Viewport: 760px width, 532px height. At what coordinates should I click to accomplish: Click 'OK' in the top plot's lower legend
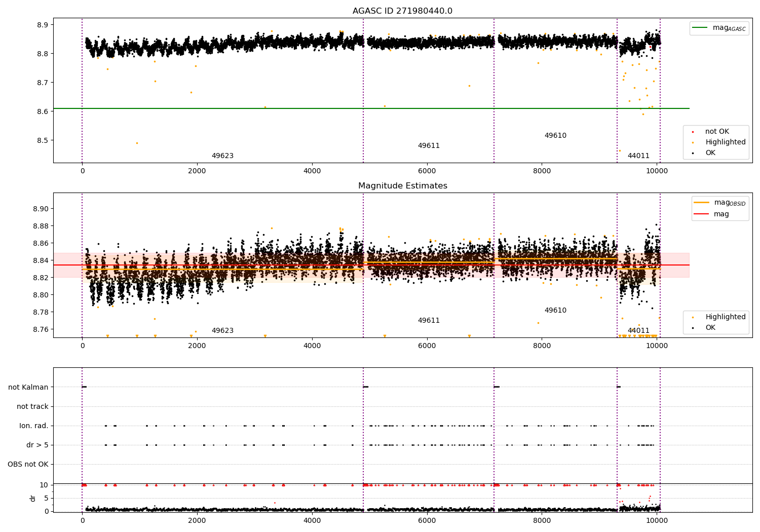pos(710,153)
